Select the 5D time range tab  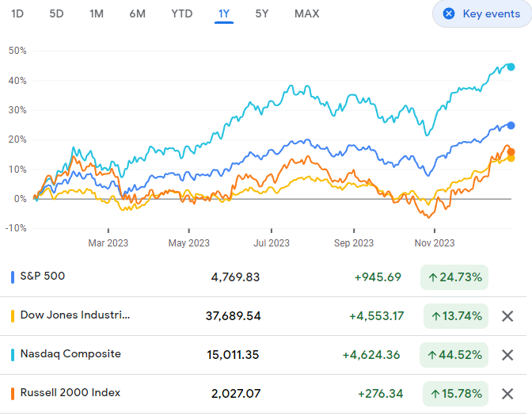pyautogui.click(x=56, y=13)
